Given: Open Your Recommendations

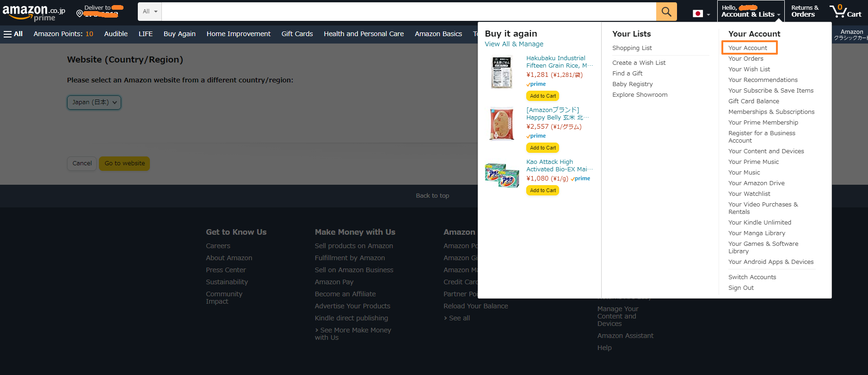Looking at the screenshot, I should [763, 80].
